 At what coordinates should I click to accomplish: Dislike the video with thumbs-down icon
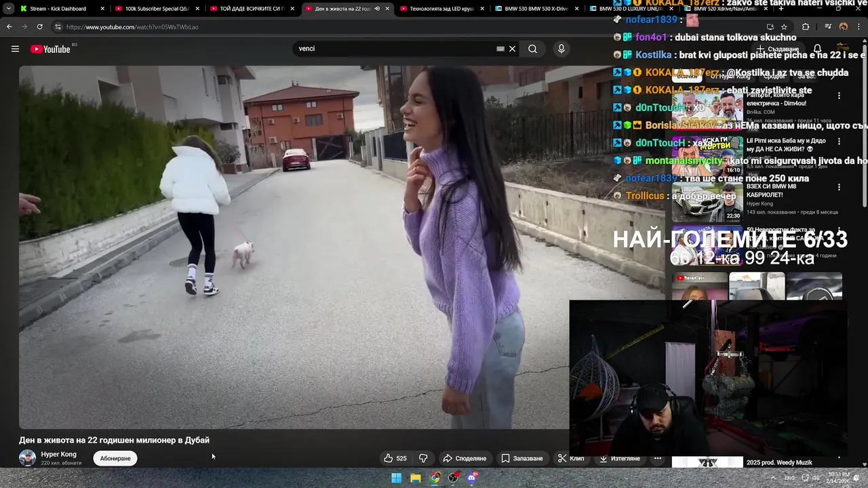(x=423, y=458)
